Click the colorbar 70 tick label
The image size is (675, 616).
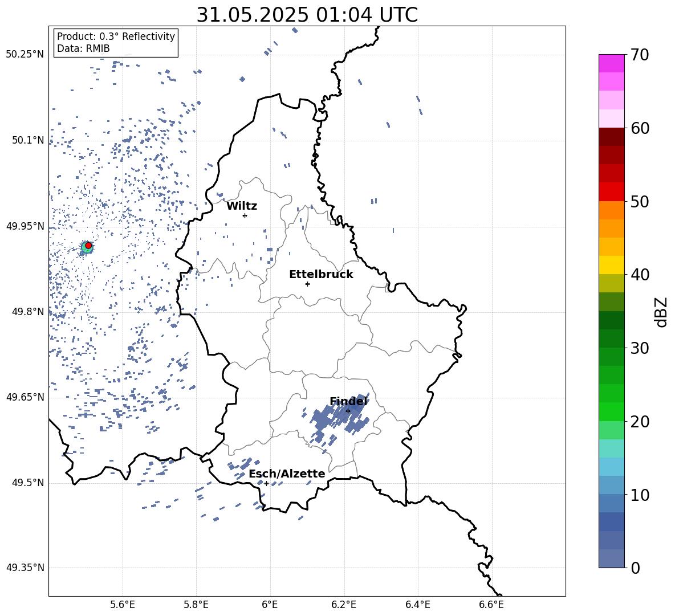640,55
